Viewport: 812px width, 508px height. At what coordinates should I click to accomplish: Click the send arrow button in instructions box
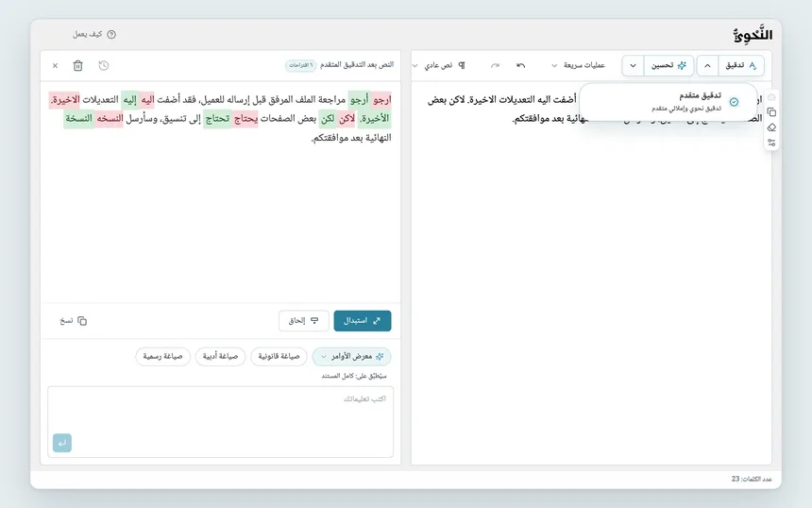click(62, 443)
